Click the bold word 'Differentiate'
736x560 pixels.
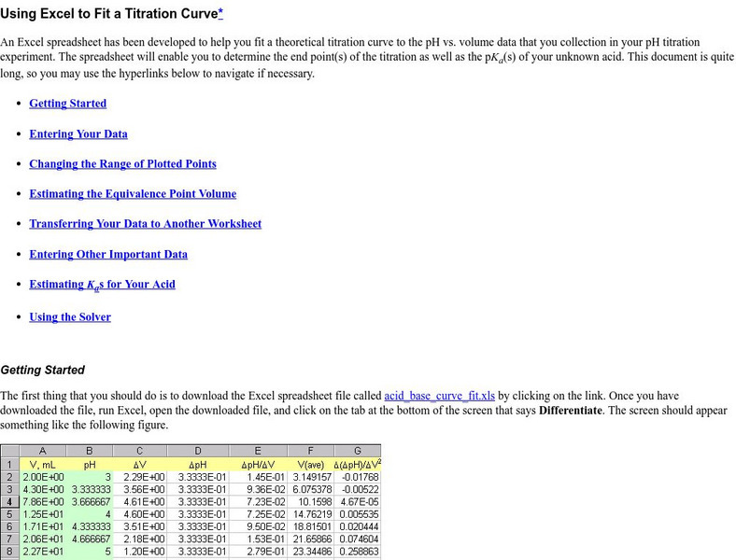point(571,411)
